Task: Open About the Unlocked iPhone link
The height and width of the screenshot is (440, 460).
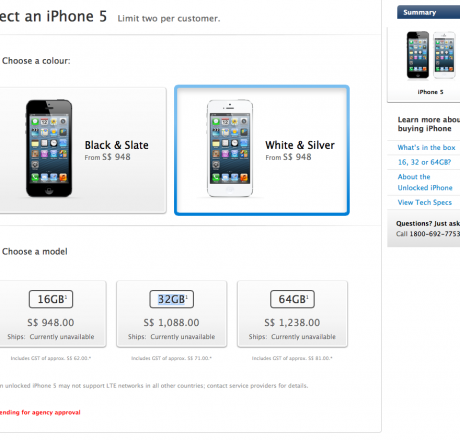Action: (425, 182)
